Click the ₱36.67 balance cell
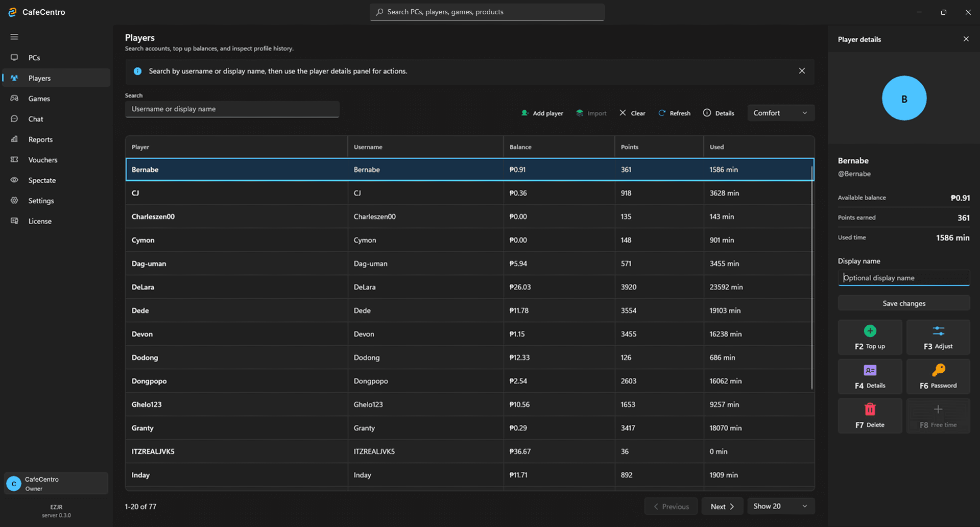 (559, 451)
